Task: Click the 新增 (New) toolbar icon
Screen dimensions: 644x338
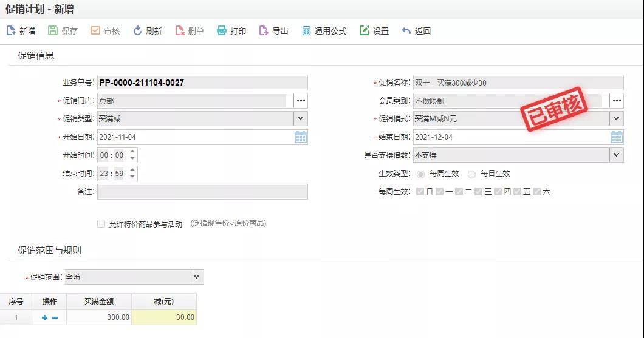Action: (x=11, y=31)
